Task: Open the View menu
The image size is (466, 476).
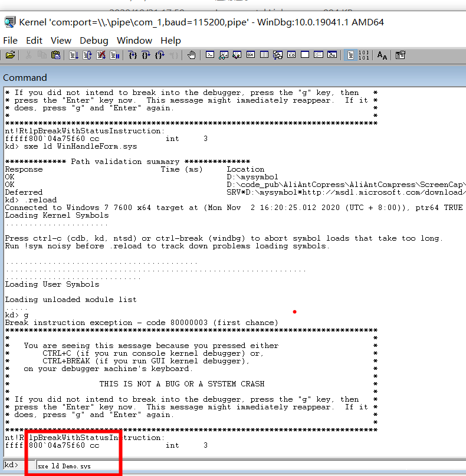Action: 61,40
